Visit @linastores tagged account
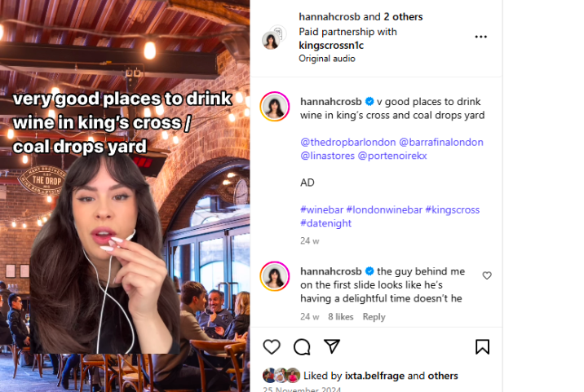Image resolution: width=584 pixels, height=392 pixels. (326, 156)
